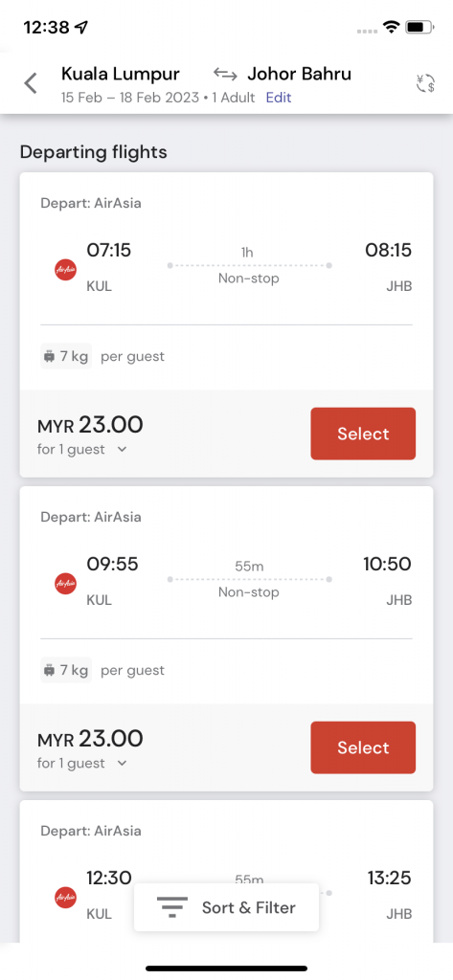The width and height of the screenshot is (453, 980).
Task: Select the 09:55 AirAsia flight
Action: (363, 747)
